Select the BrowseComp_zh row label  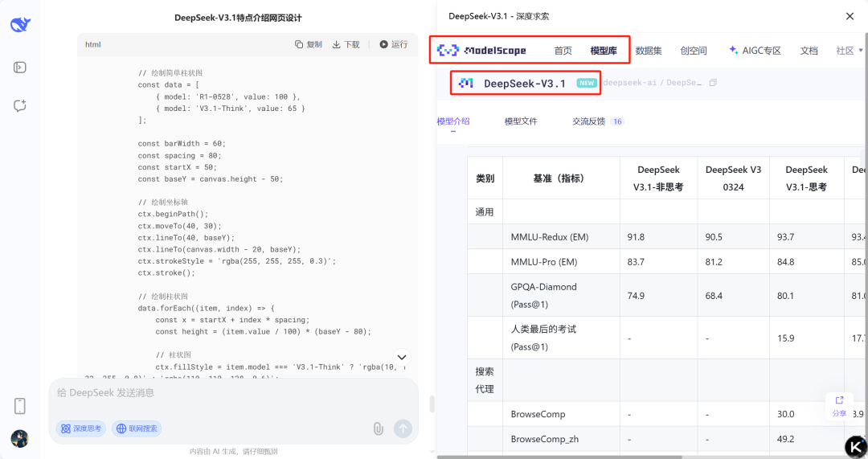pos(544,439)
